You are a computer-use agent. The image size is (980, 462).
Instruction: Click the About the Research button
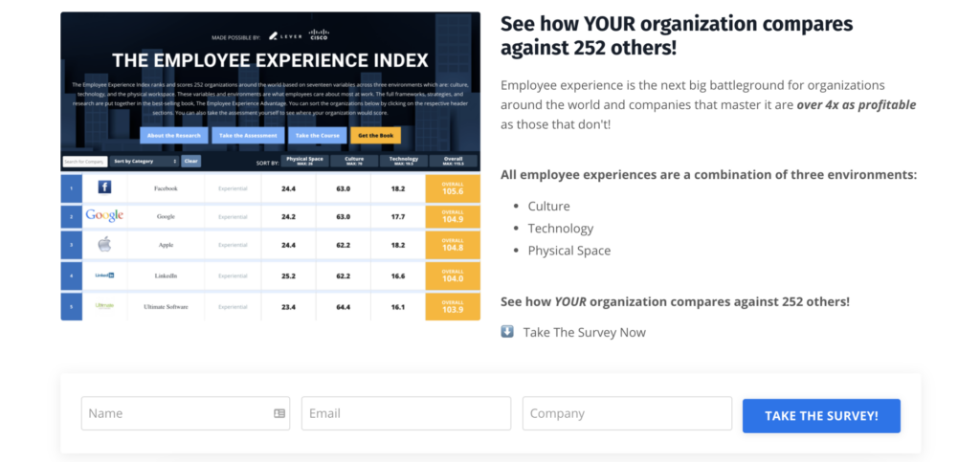[x=174, y=136]
